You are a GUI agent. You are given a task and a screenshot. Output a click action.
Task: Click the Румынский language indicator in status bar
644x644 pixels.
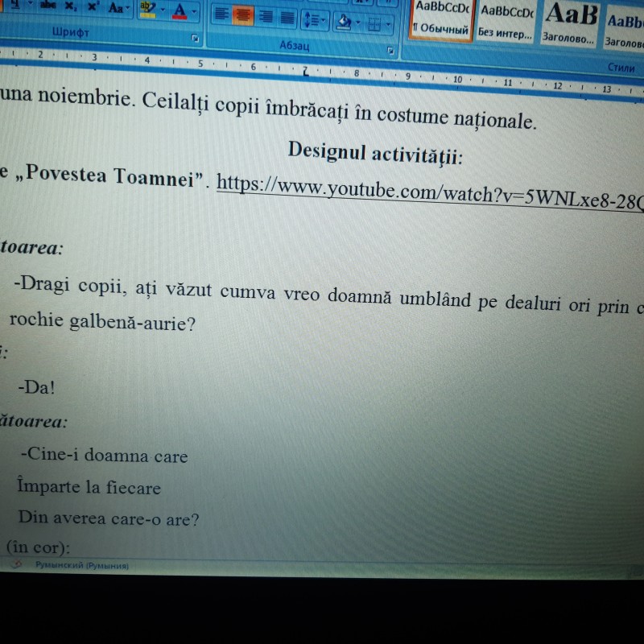point(80,566)
